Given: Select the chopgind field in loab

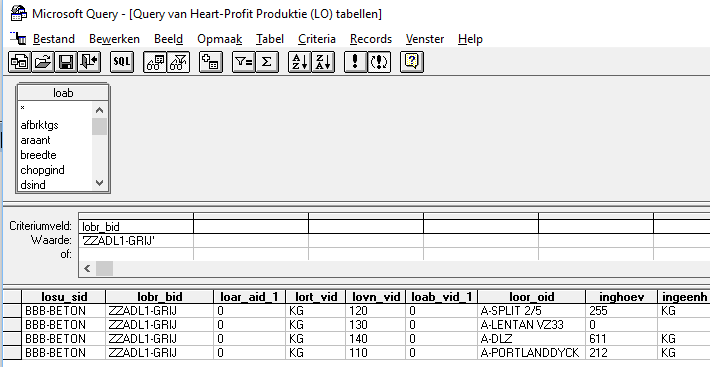Looking at the screenshot, I should (43, 170).
